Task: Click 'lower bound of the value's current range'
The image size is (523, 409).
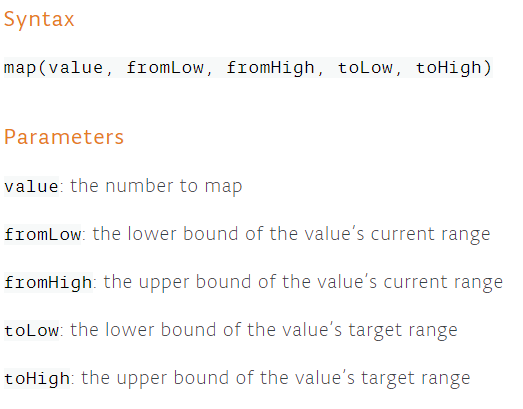Action: point(309,234)
